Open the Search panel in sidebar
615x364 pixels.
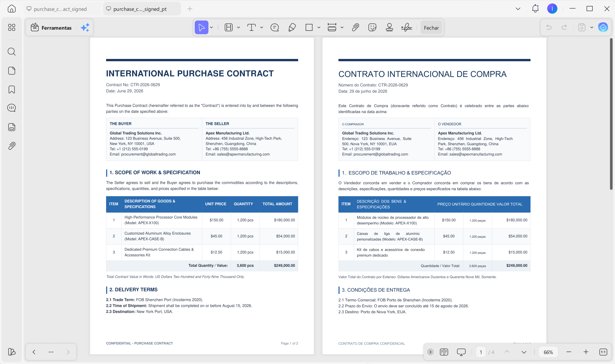point(11,52)
